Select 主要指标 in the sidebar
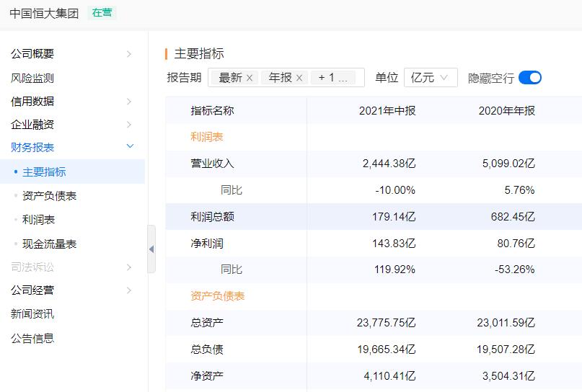This screenshot has height=392, width=582. pyautogui.click(x=44, y=171)
